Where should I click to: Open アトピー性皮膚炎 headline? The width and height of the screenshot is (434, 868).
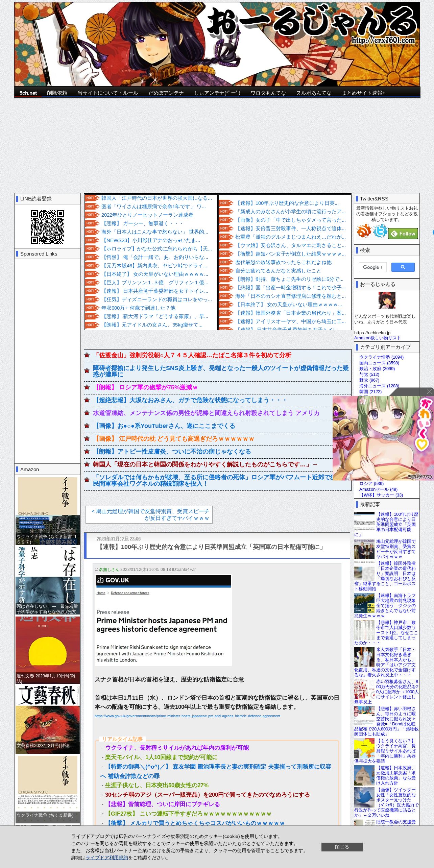(x=172, y=452)
